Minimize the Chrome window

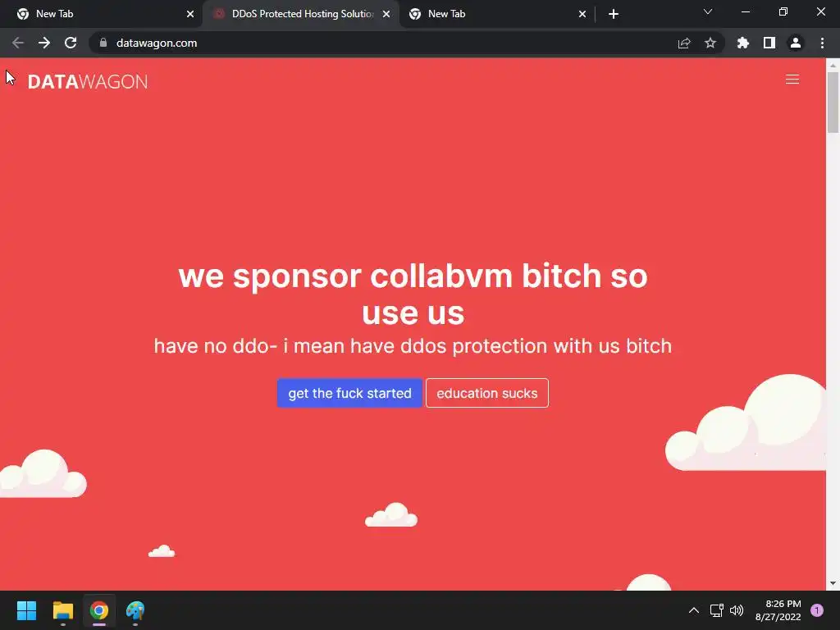point(745,11)
